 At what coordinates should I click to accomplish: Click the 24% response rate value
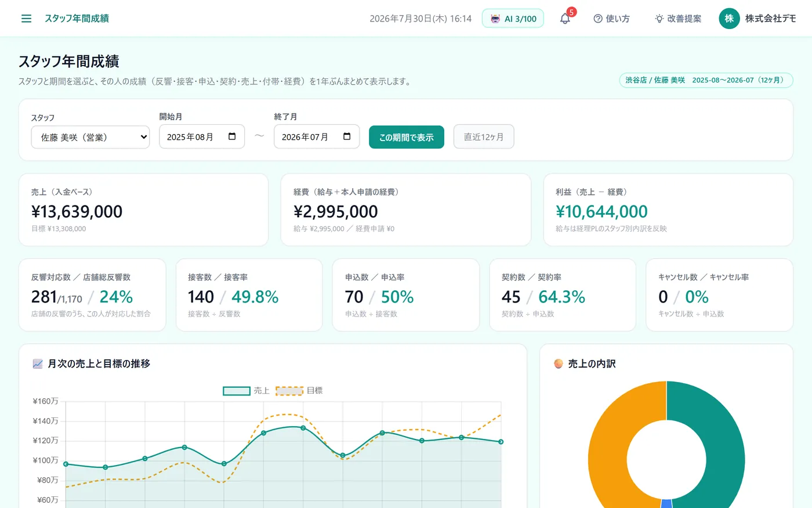tap(116, 297)
